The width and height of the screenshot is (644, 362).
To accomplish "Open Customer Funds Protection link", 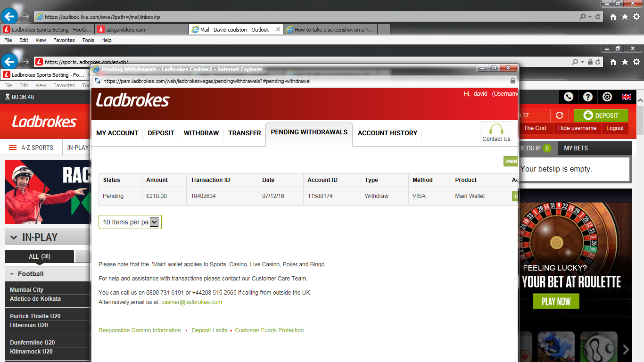I will coord(269,330).
